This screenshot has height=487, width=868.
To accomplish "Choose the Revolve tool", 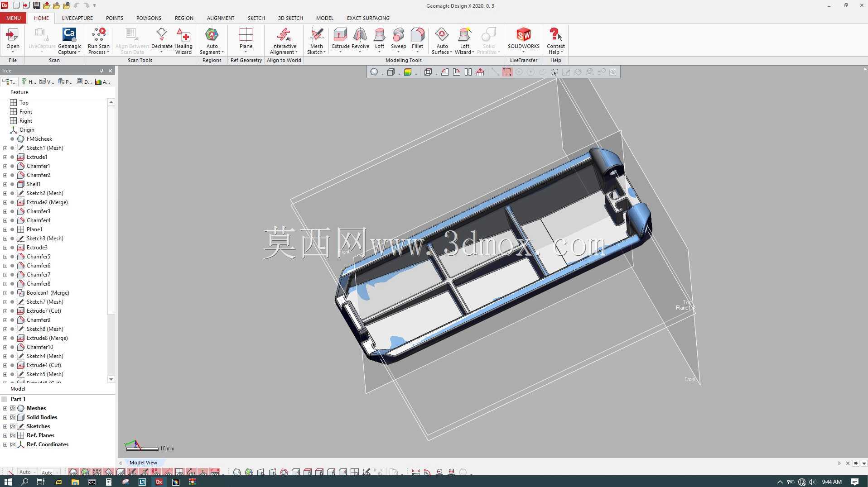I will (x=360, y=40).
